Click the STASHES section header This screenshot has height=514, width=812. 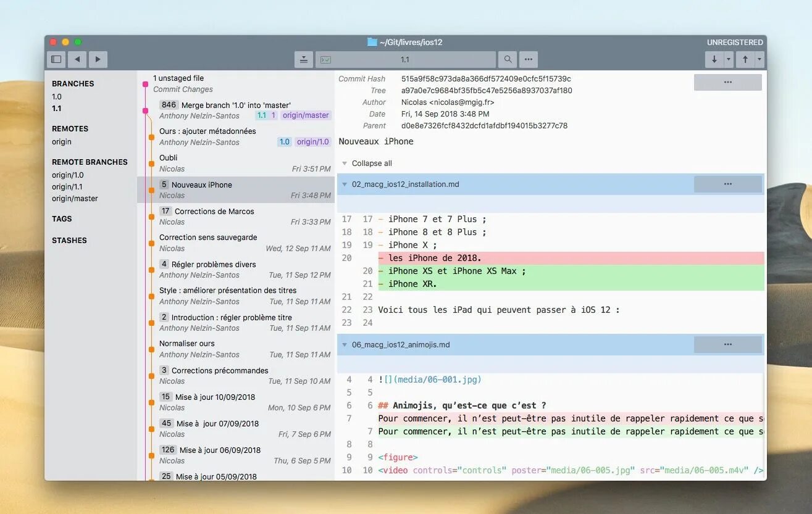pos(69,241)
